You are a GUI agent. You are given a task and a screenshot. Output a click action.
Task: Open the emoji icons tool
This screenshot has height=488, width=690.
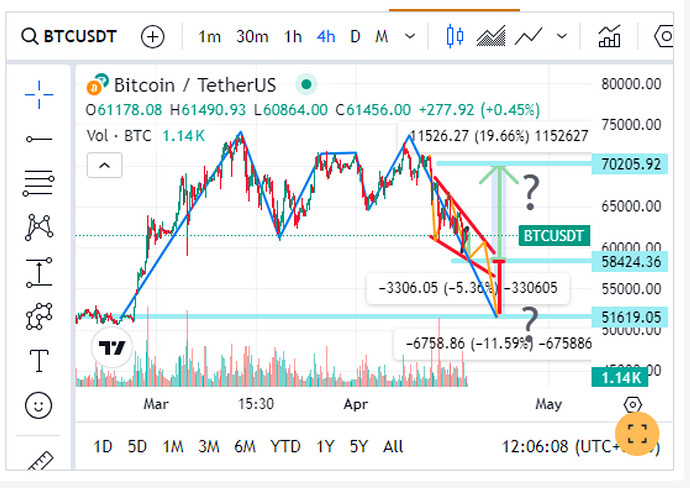(39, 405)
